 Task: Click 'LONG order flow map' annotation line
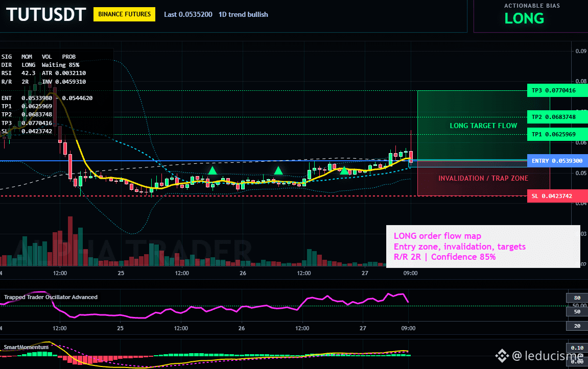click(x=437, y=236)
